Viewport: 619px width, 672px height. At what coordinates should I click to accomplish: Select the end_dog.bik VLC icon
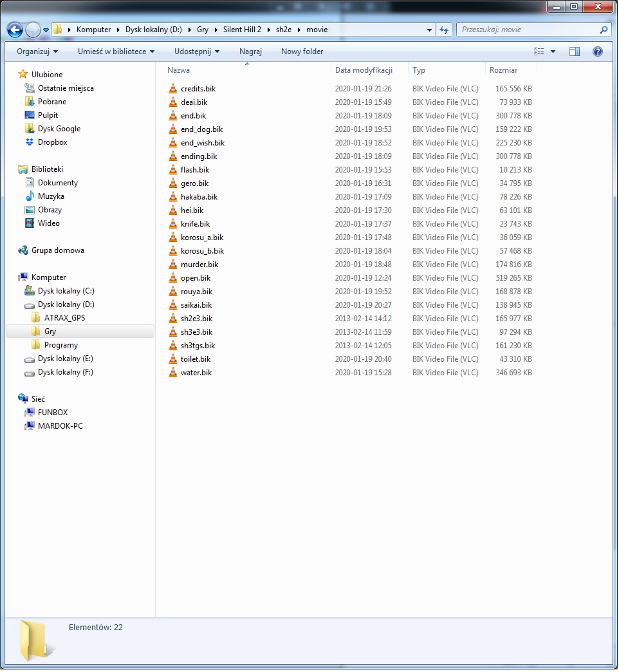pos(173,129)
